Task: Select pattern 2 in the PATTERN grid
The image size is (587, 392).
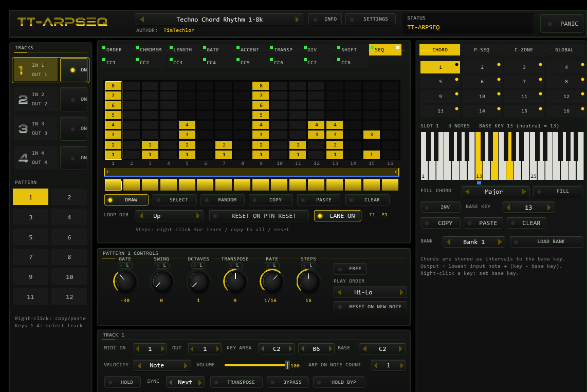Action: [69, 197]
